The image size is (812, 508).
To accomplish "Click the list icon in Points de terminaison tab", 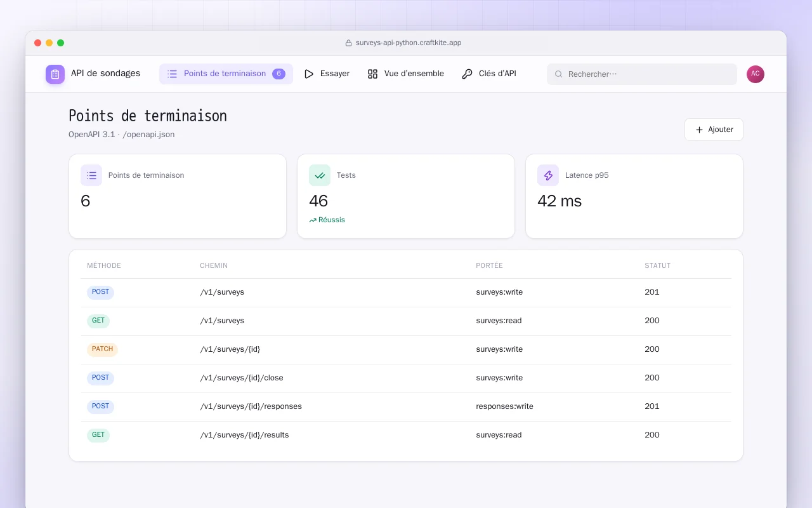I will 172,74.
